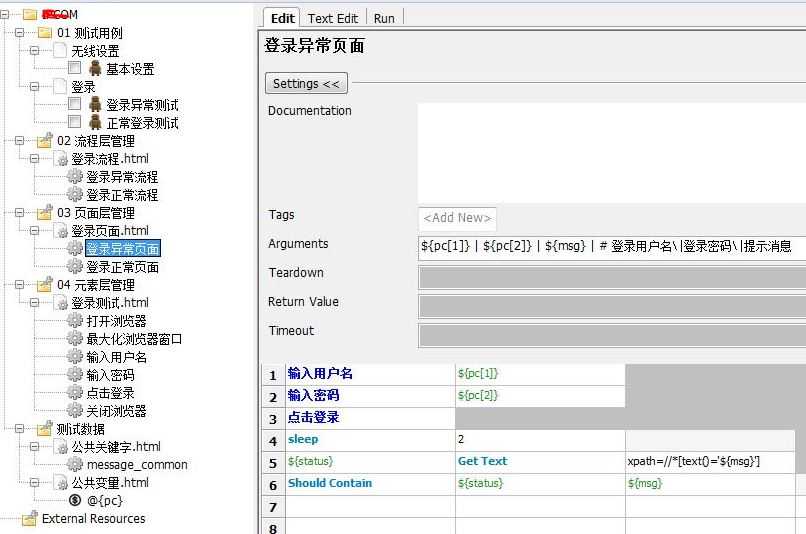Click the gear icon beside 输入用户名 in tree
The height and width of the screenshot is (534, 806).
click(75, 356)
